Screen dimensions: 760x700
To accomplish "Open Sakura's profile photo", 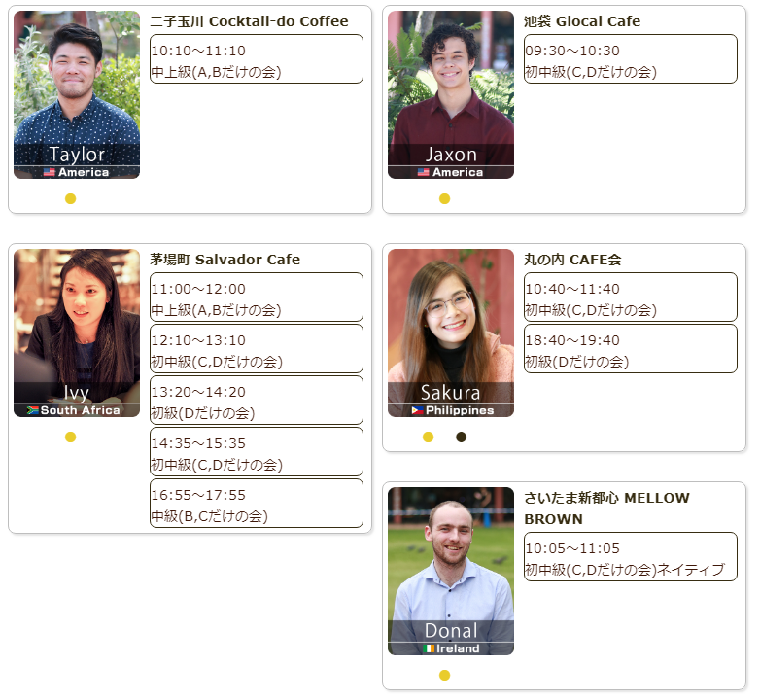I will point(451,333).
